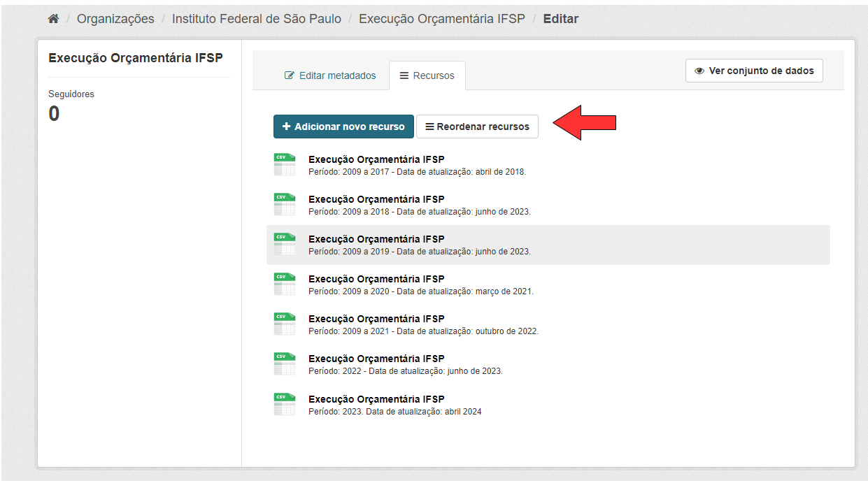Go to the home icon in breadcrumb
The height and width of the screenshot is (483, 868).
[53, 19]
